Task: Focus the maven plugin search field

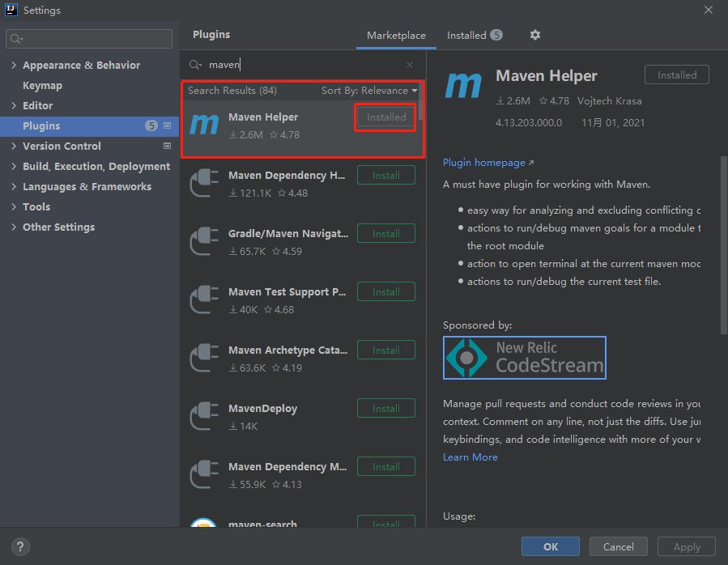Action: pos(302,65)
